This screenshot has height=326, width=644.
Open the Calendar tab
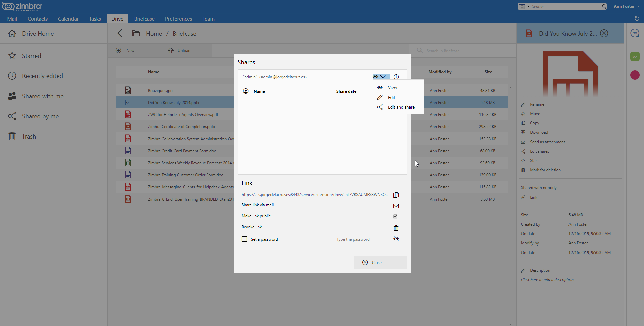coord(68,19)
